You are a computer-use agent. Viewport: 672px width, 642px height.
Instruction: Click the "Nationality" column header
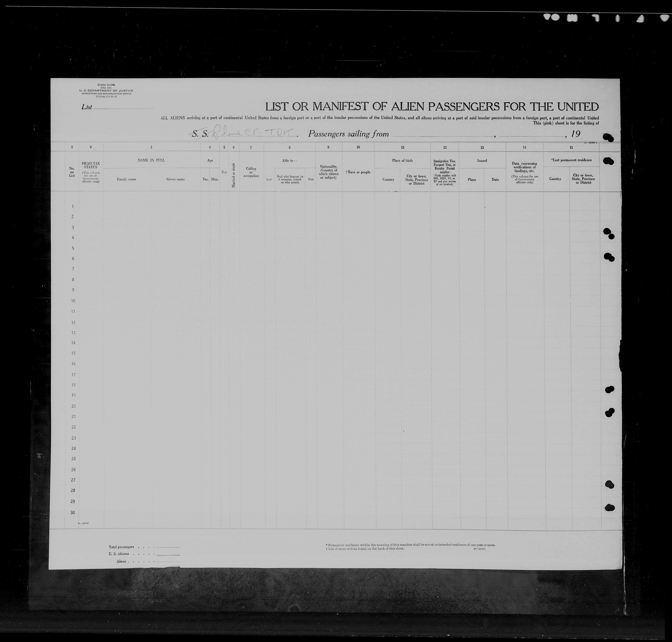tap(329, 172)
